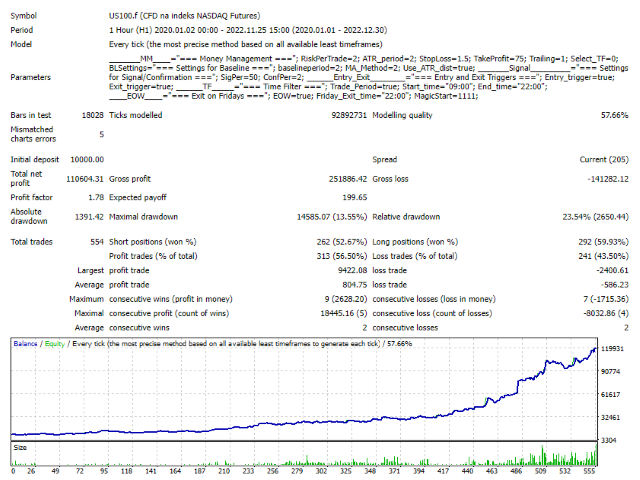The height and width of the screenshot is (480, 640).
Task: Click the Size label of volume panel
Action: coord(20,449)
